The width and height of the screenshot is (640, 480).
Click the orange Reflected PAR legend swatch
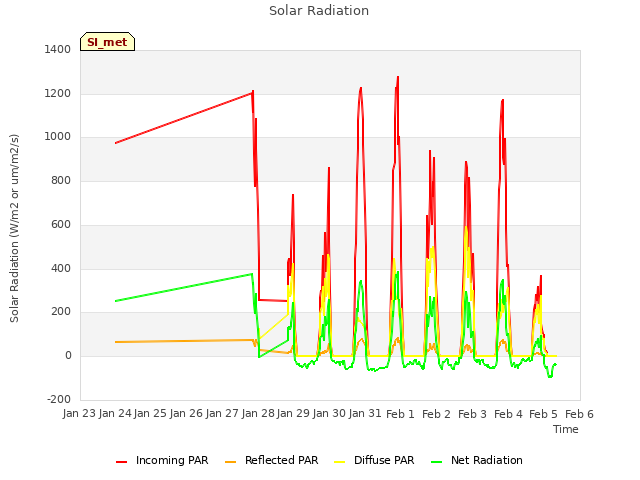tap(231, 462)
